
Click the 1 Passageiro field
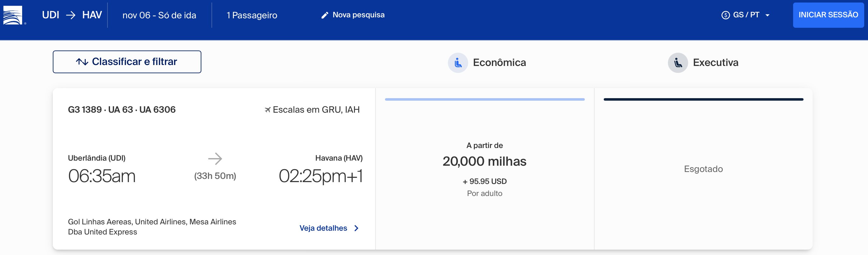click(x=252, y=15)
